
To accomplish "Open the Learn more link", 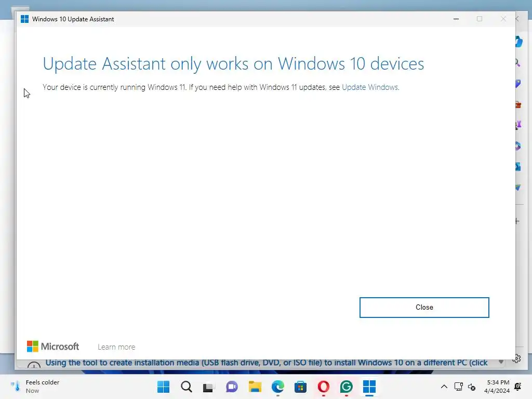I will [x=116, y=347].
